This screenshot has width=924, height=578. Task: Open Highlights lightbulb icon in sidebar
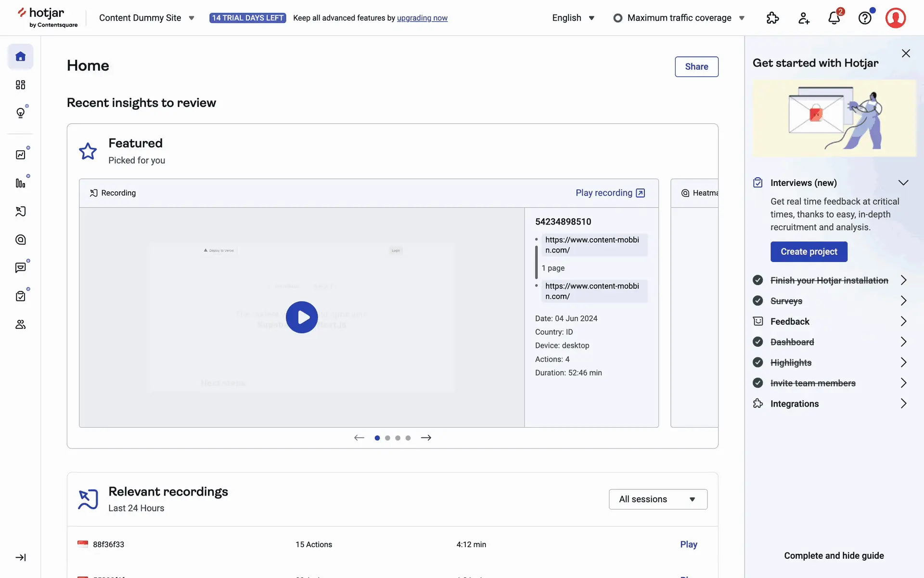(x=20, y=113)
